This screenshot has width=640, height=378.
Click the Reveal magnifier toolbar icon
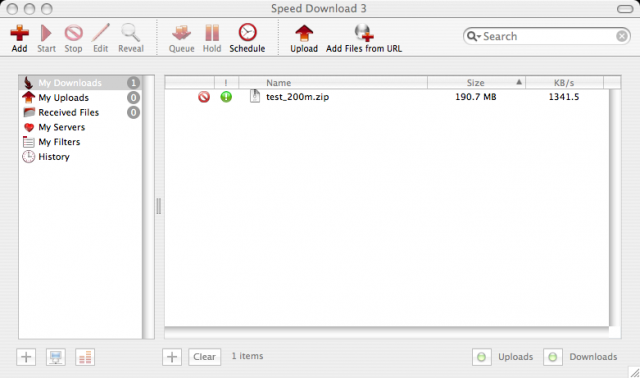pos(131,33)
